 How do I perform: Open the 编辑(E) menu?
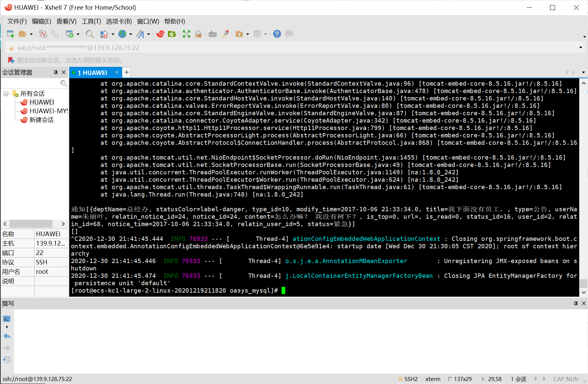tap(42, 21)
